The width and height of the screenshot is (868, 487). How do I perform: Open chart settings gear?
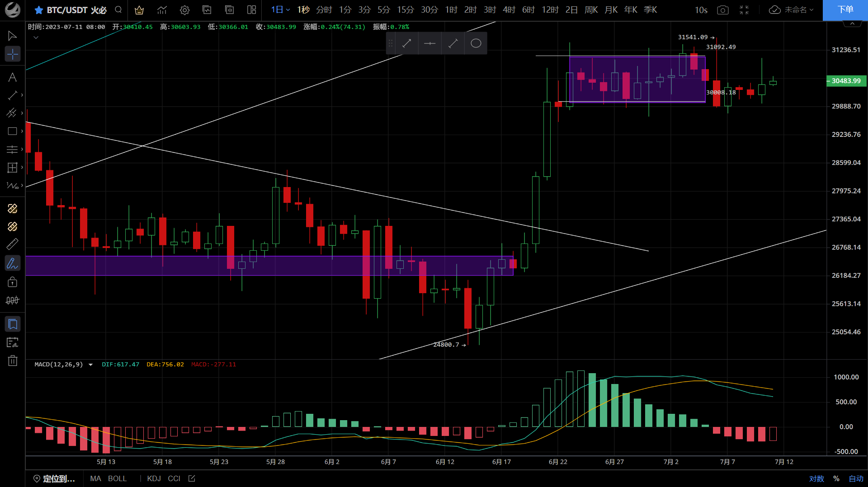[184, 10]
